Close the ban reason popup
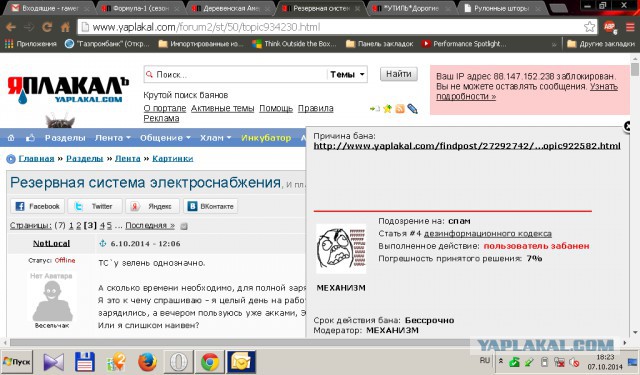This screenshot has height=375, width=640. (x=628, y=126)
